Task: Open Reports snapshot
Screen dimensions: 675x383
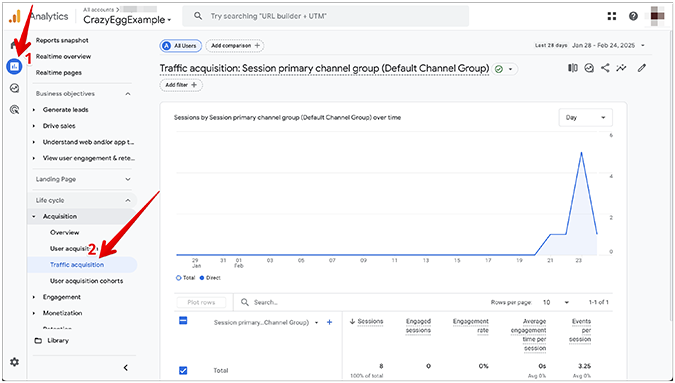Action: [x=62, y=40]
